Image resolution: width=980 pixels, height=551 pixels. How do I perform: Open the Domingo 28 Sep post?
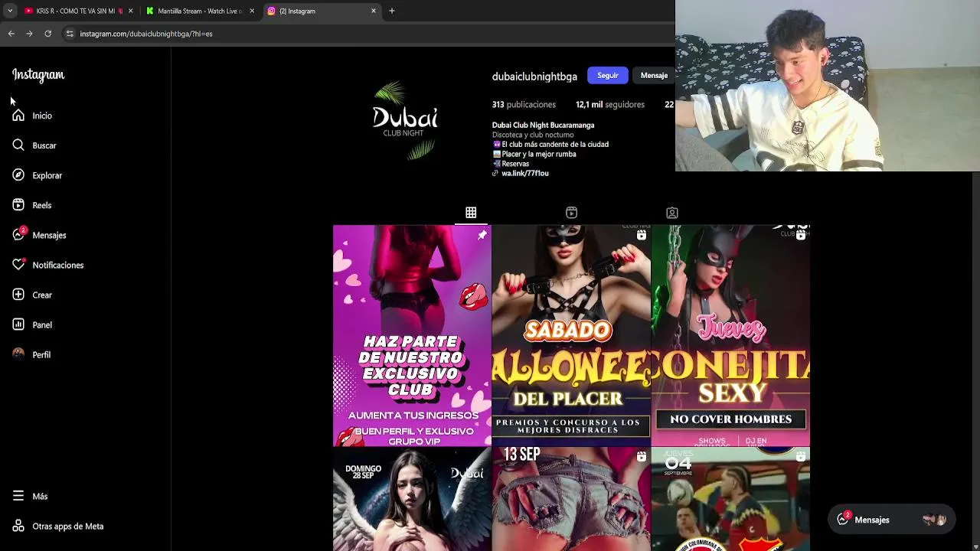(412, 499)
